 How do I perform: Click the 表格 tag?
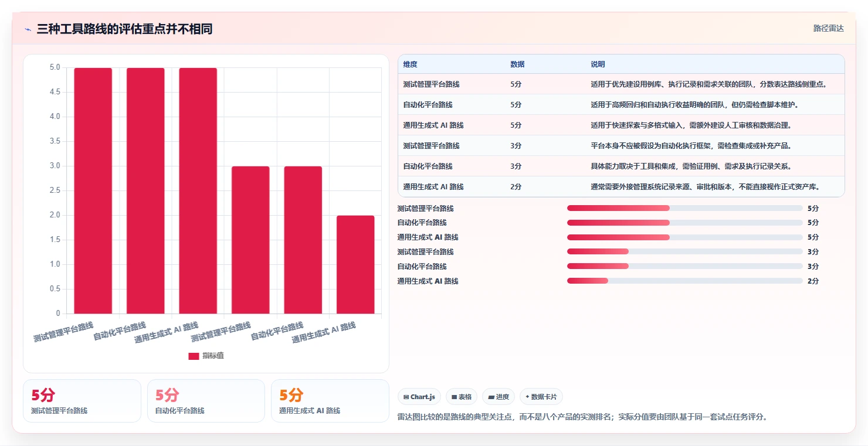(x=462, y=397)
